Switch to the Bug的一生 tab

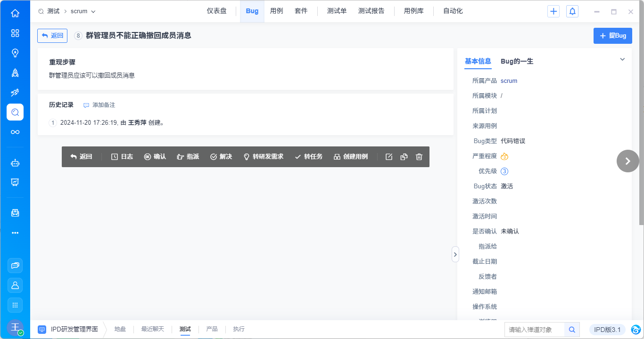click(x=517, y=61)
